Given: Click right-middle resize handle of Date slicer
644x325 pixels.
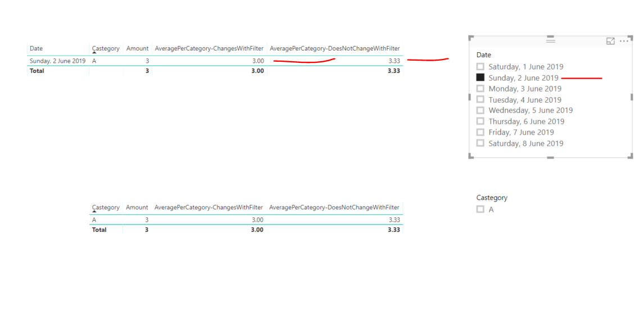Looking at the screenshot, I should click(632, 97).
